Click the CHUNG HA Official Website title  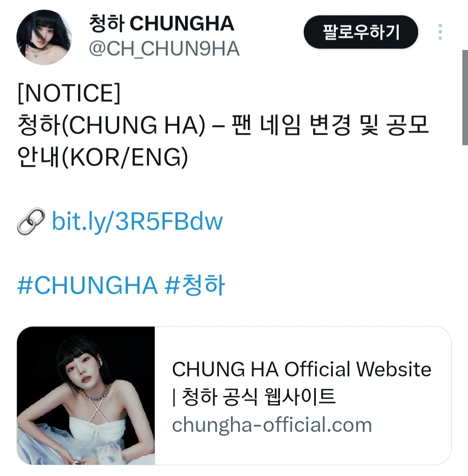(x=302, y=369)
